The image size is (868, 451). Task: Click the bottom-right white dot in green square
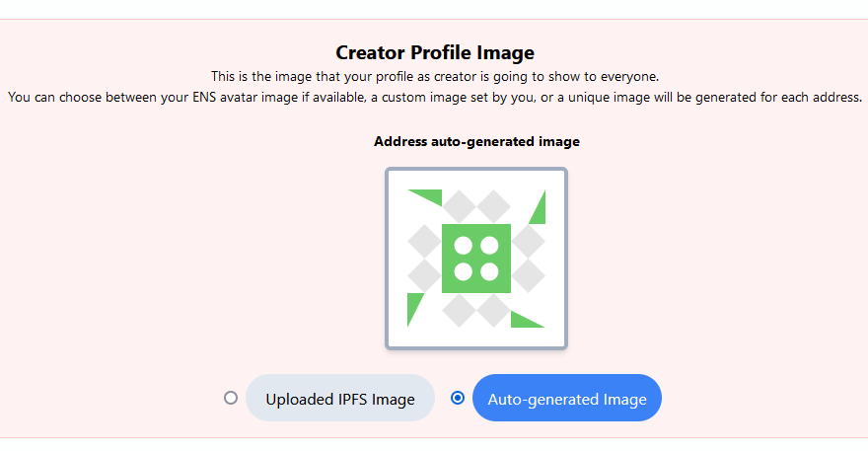pyautogui.click(x=489, y=271)
